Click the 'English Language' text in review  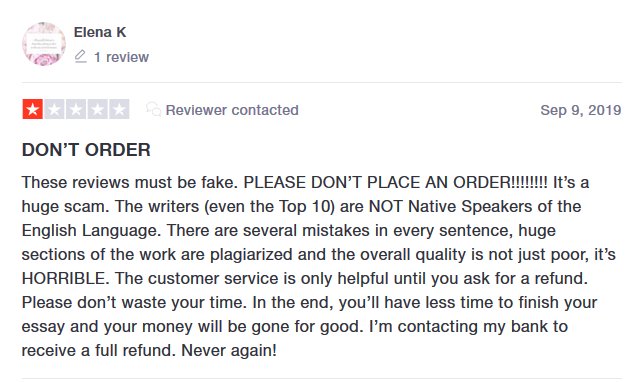[x=90, y=230]
